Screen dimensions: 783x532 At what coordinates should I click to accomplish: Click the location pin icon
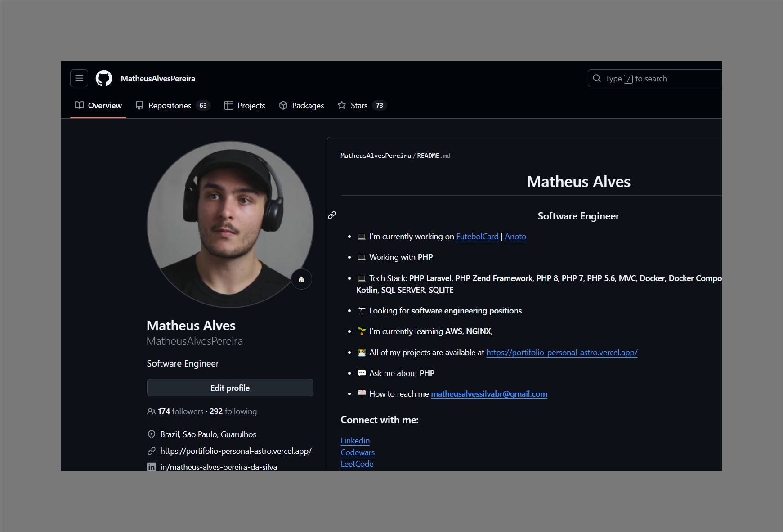pos(152,434)
